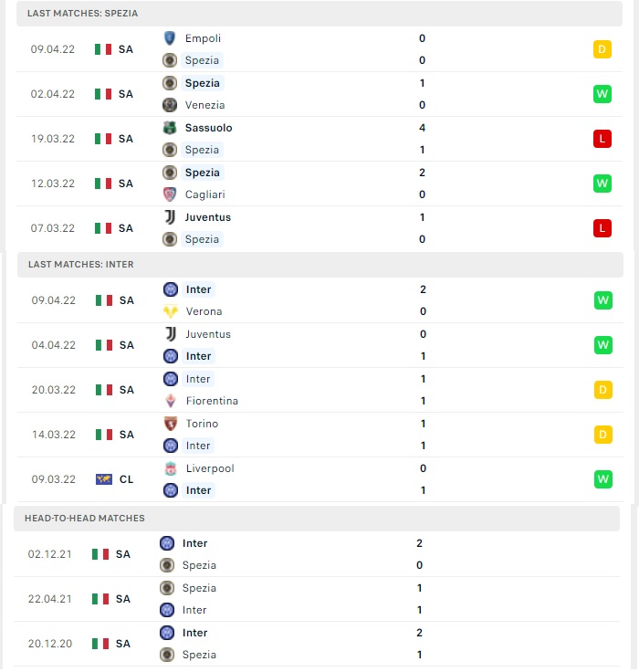Open the Sassuolo team link
Image resolution: width=639 pixels, height=672 pixels.
[209, 128]
